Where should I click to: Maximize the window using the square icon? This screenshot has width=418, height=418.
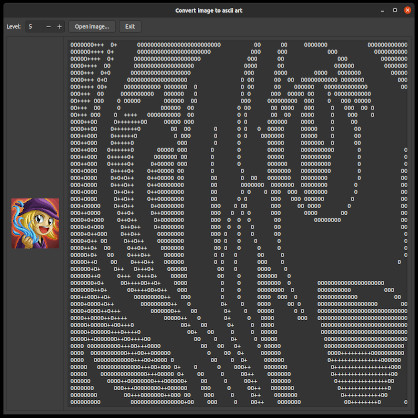click(395, 10)
